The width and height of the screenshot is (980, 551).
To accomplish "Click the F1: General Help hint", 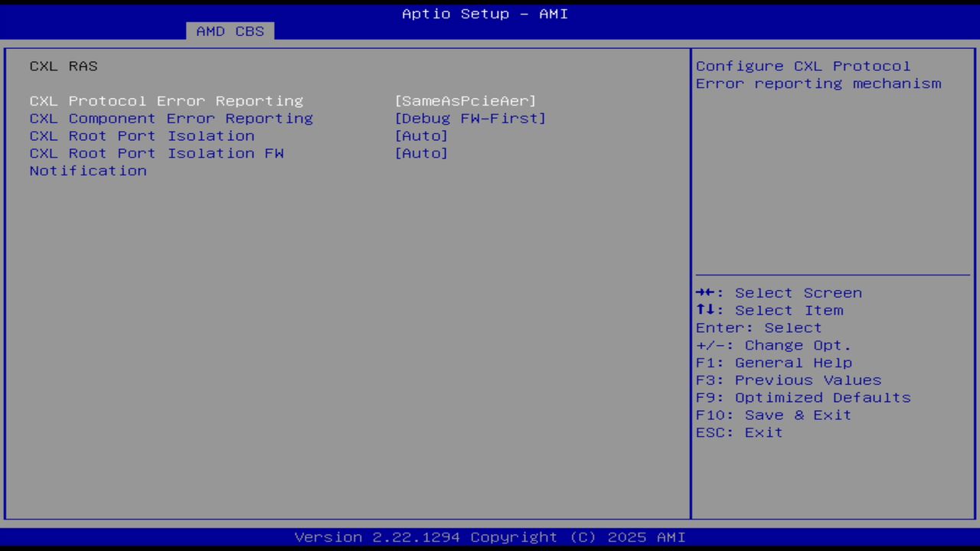I will pyautogui.click(x=774, y=363).
